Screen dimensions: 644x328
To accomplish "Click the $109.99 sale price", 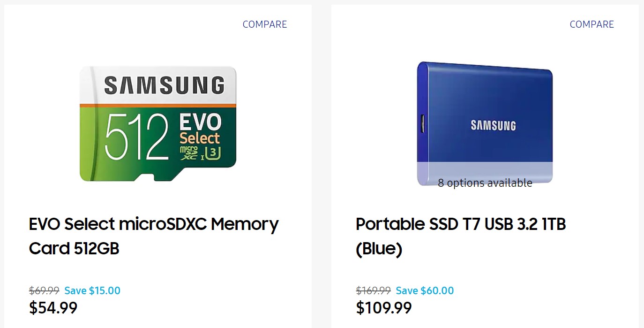I will click(384, 308).
